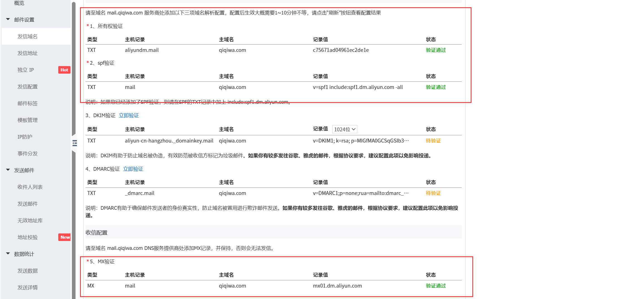Click 立即验证 next to DKIM验证
Screen dimensions: 644x299
coord(129,115)
